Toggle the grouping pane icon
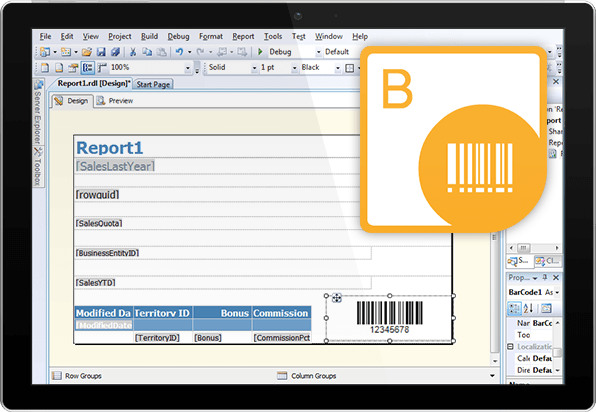This screenshot has width=596, height=412. point(88,68)
